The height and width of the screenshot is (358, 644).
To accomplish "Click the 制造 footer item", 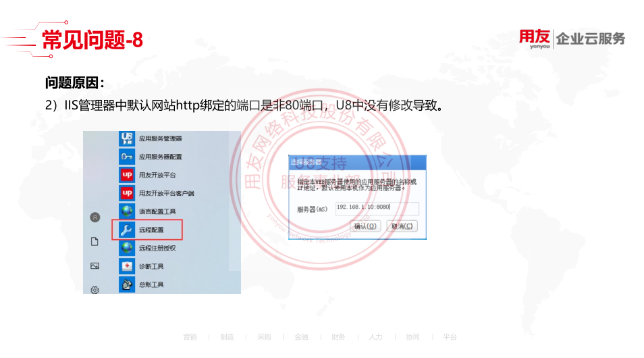I will [x=227, y=337].
